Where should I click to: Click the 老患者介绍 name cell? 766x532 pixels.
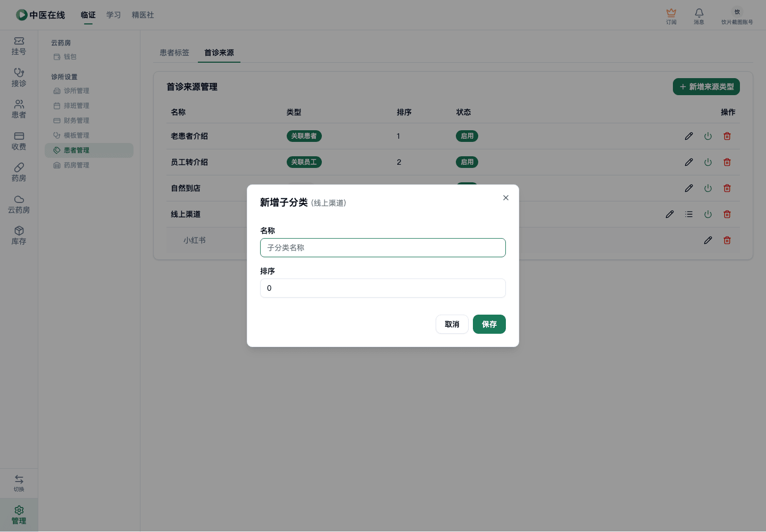tap(189, 136)
